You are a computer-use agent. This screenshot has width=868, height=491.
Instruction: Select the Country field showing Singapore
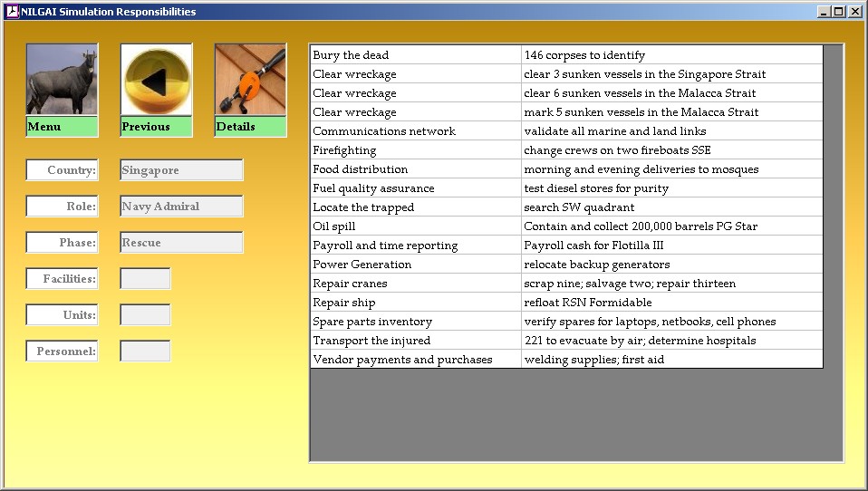pos(181,170)
